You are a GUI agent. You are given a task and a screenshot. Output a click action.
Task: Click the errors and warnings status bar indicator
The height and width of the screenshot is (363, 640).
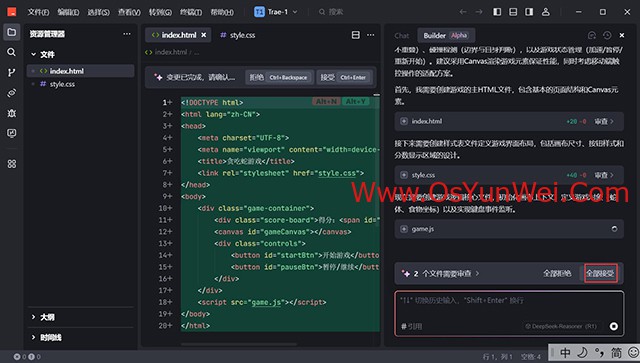click(27, 356)
